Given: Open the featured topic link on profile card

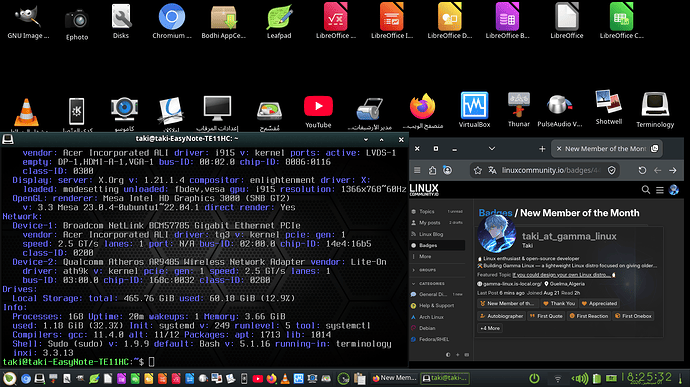Looking at the screenshot, I should pos(562,275).
